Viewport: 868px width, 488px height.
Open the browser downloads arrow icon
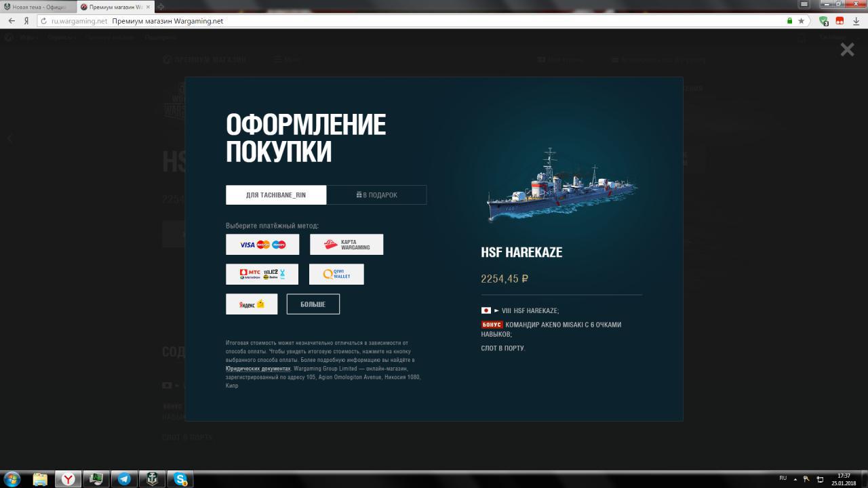856,21
